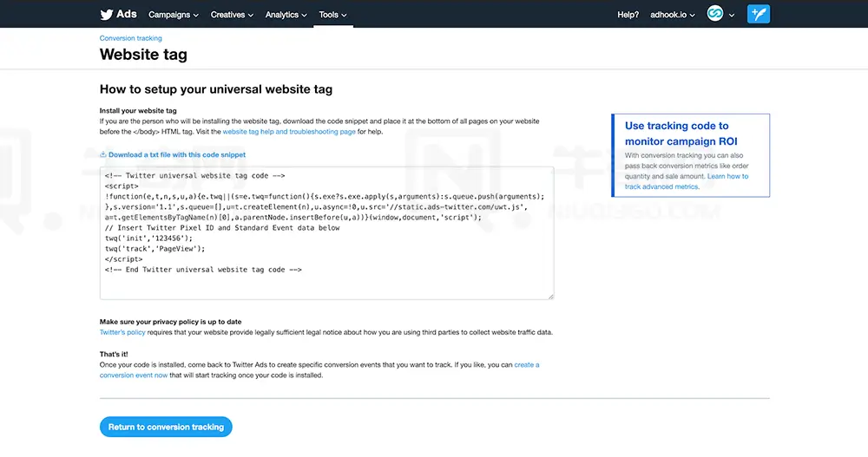Click the compose Tweet feather button
Screen dimensions: 868x457
(x=759, y=14)
